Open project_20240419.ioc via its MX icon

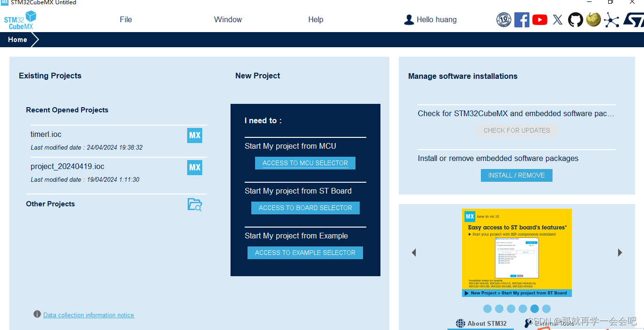[x=195, y=168]
